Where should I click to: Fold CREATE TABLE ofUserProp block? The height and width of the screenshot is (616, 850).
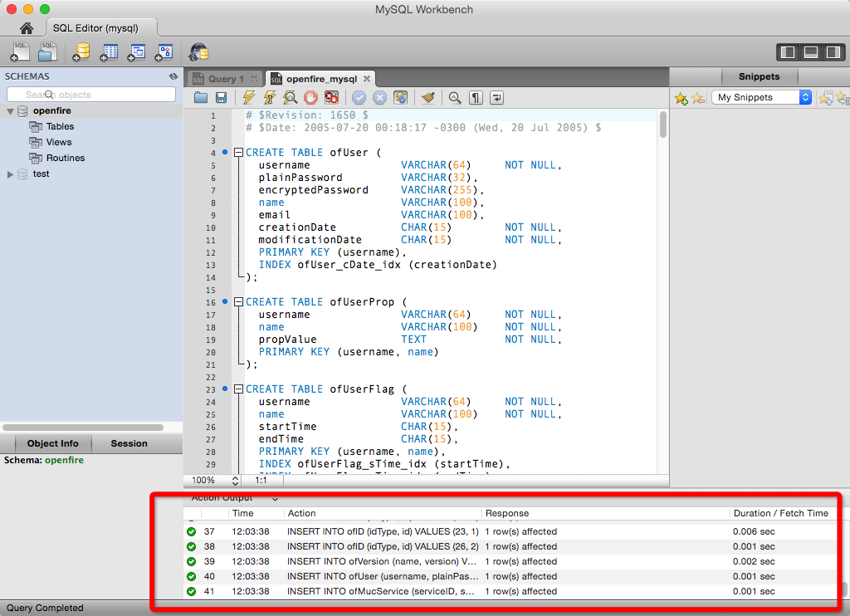[238, 302]
